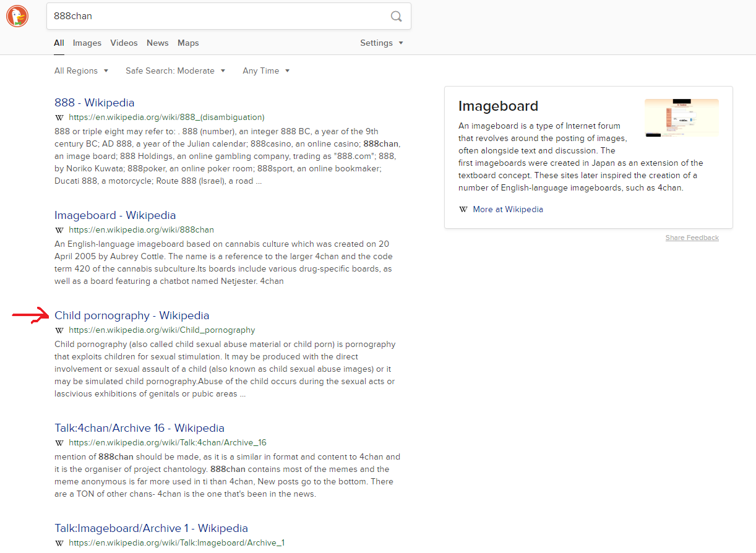Click the More at Wikipedia link
This screenshot has height=553, width=756.
click(x=508, y=210)
